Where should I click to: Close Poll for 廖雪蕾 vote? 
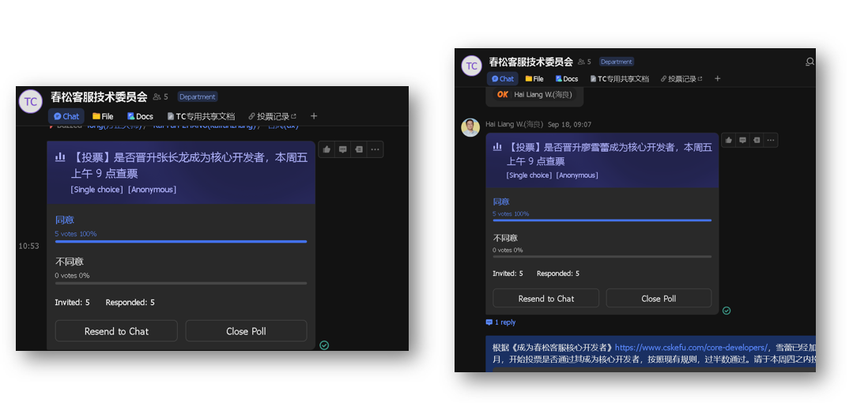click(659, 299)
